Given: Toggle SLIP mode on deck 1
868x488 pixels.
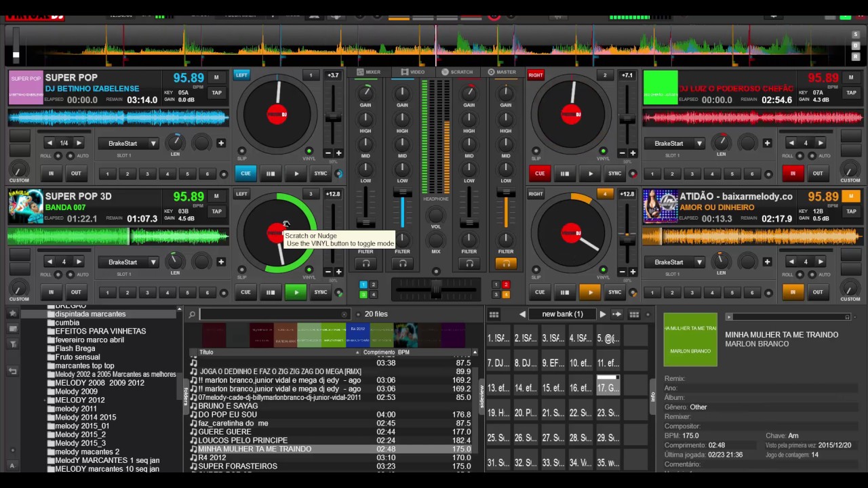Looking at the screenshot, I should pyautogui.click(x=242, y=152).
